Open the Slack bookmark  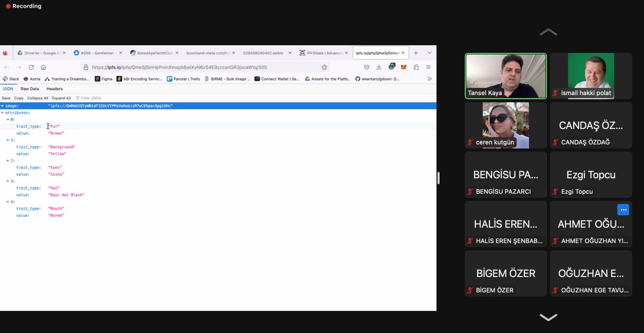click(11, 78)
